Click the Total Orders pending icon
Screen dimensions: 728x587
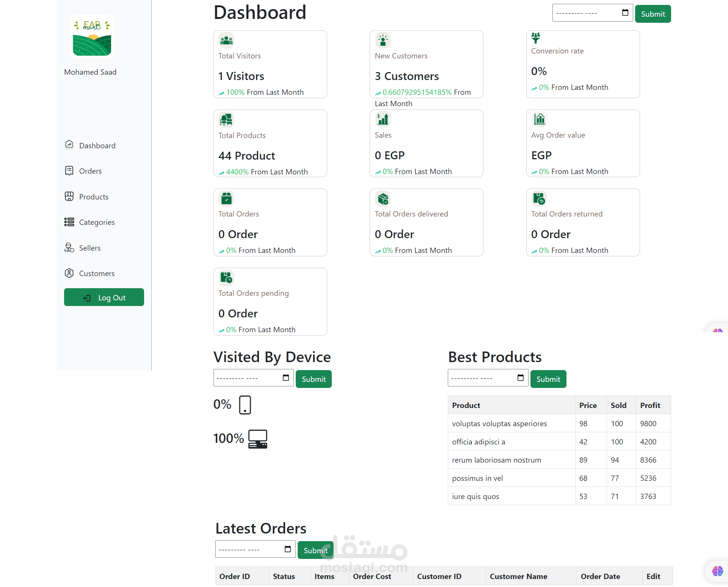(226, 278)
